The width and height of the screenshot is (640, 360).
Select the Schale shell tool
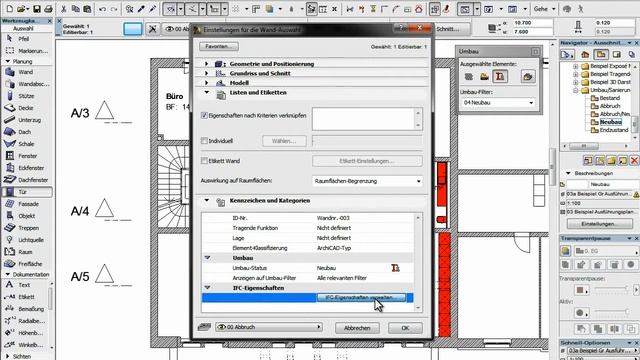click(26, 144)
